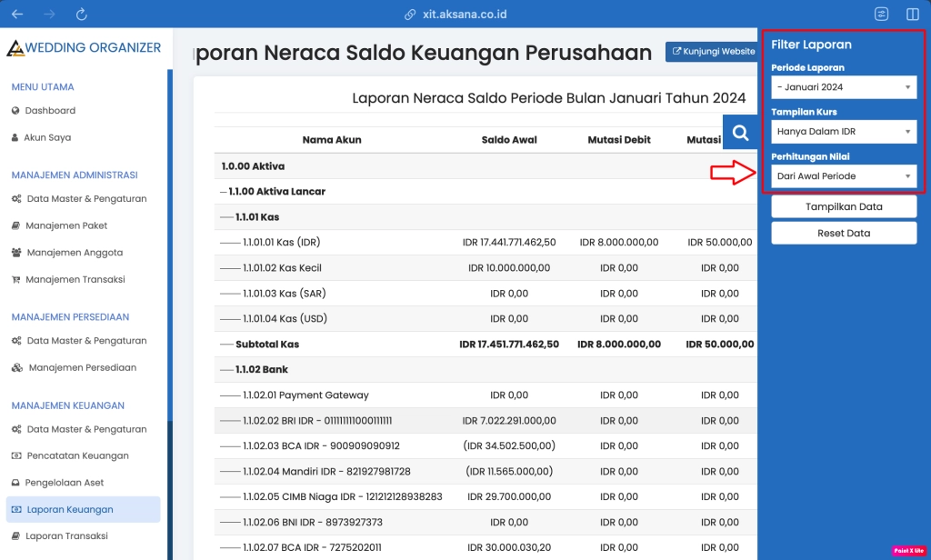Image resolution: width=931 pixels, height=560 pixels.
Task: Click the split-view icon in the top bar
Action: (914, 14)
